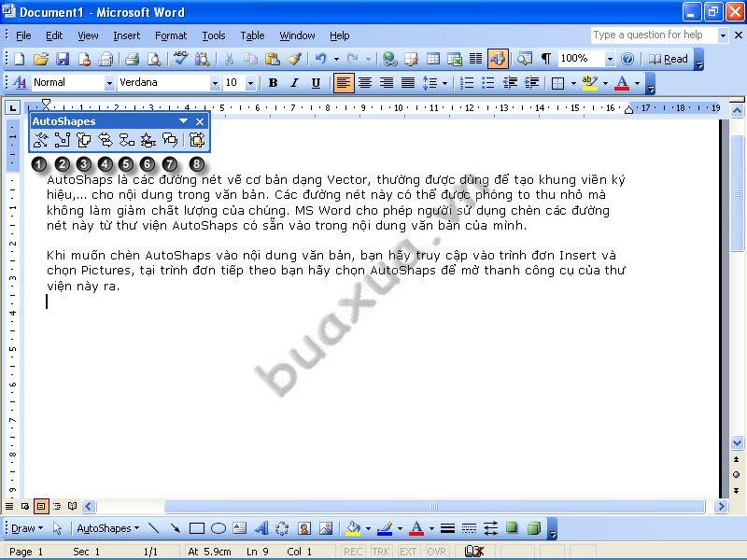Select the Line tool in Drawing toolbar
Screen dimensions: 747x560
click(x=153, y=528)
